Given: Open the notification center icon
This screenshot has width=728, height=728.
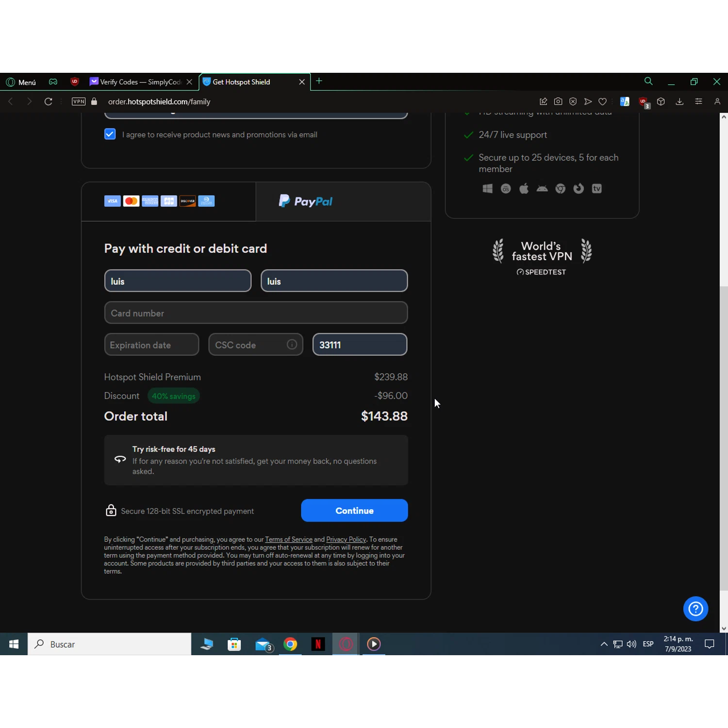Looking at the screenshot, I should (710, 644).
